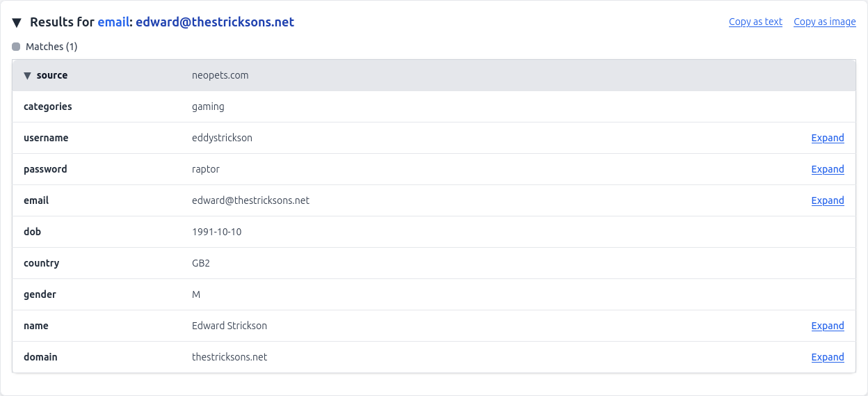Expand the username row
Screen dimensions: 868x396
pyautogui.click(x=828, y=138)
